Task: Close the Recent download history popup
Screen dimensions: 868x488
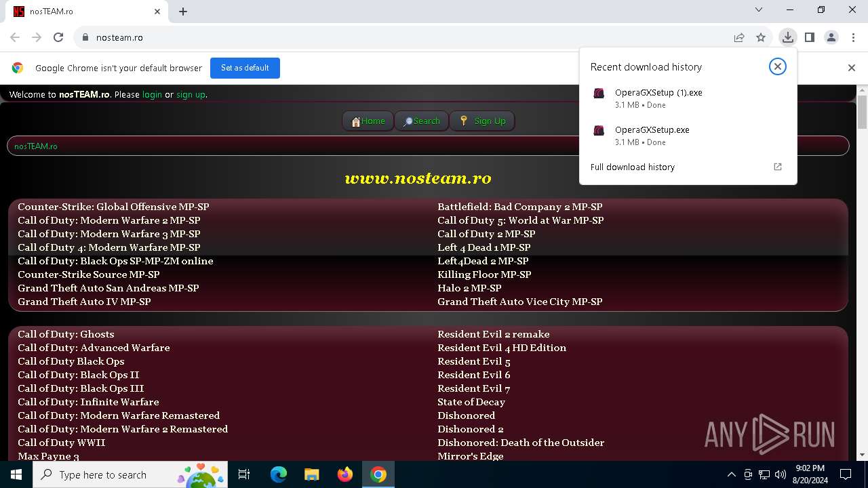Action: [x=778, y=66]
